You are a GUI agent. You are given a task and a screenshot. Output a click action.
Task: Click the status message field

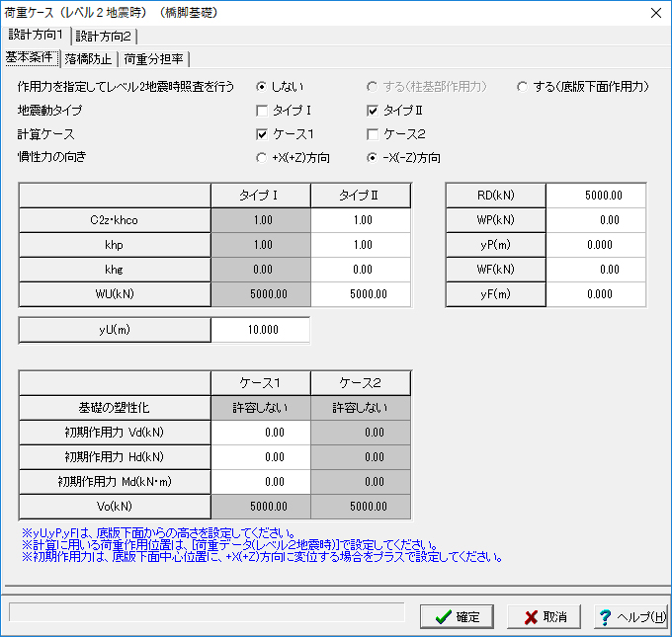[x=207, y=612]
